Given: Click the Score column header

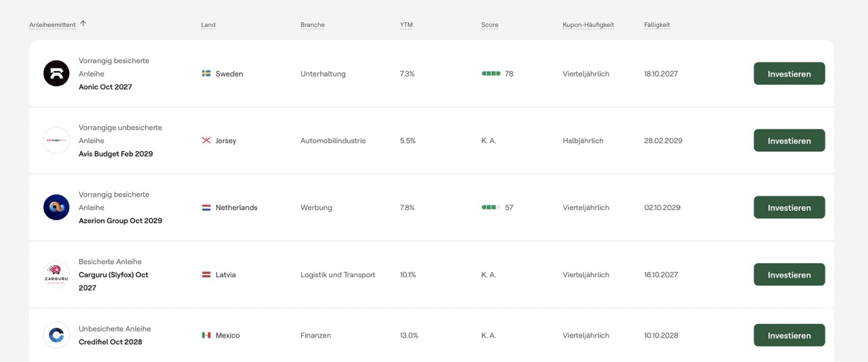Looking at the screenshot, I should [490, 25].
